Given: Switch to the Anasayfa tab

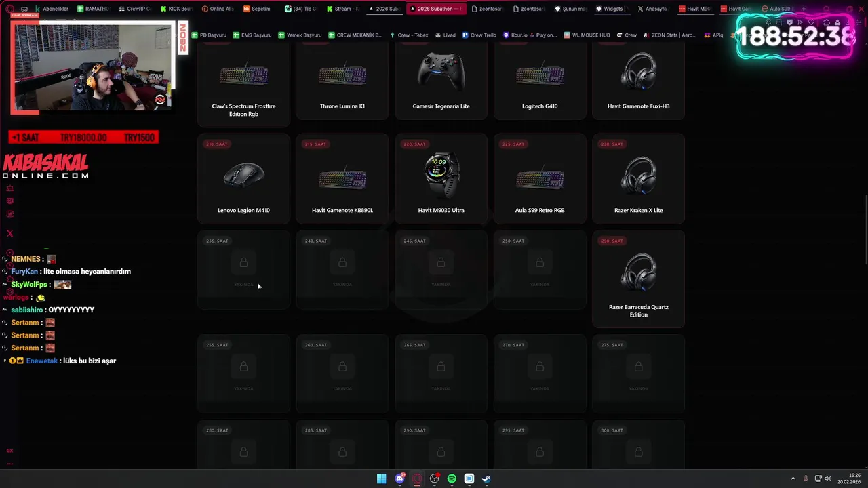Looking at the screenshot, I should click(x=653, y=9).
